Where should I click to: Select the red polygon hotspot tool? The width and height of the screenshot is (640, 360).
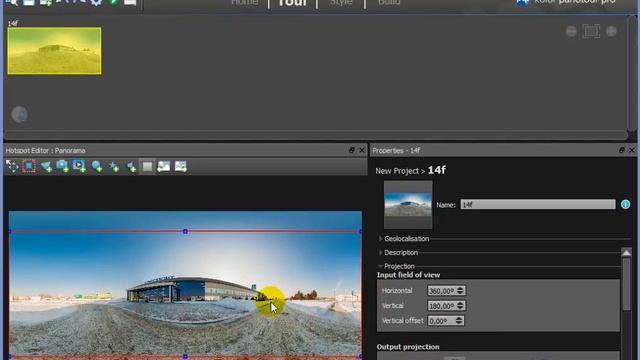tap(29, 166)
